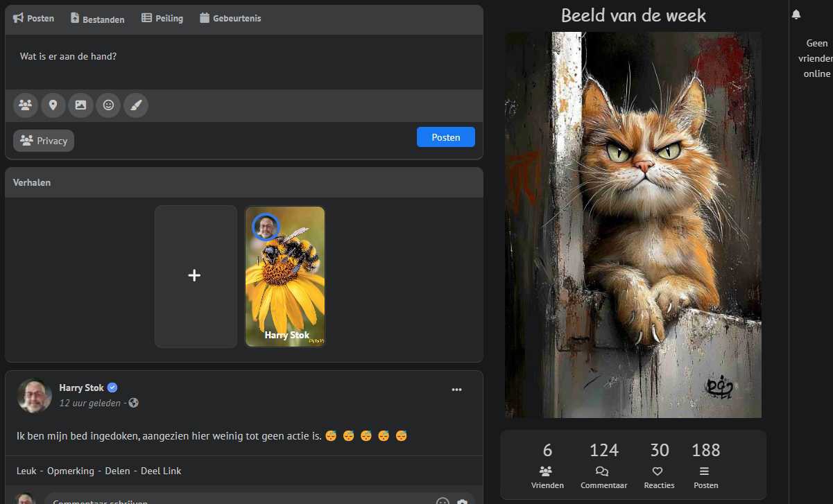833x504 pixels.
Task: Click the tag friends icon in composer
Action: pos(26,105)
